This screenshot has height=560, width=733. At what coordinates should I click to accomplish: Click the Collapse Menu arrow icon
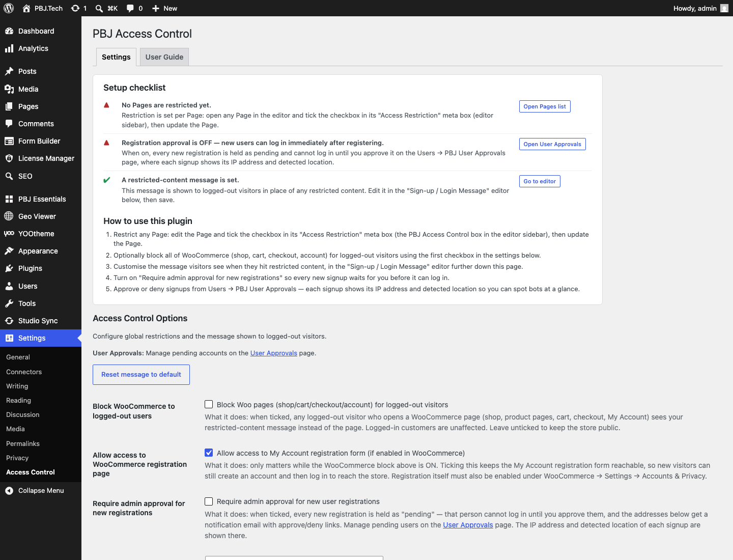point(9,491)
